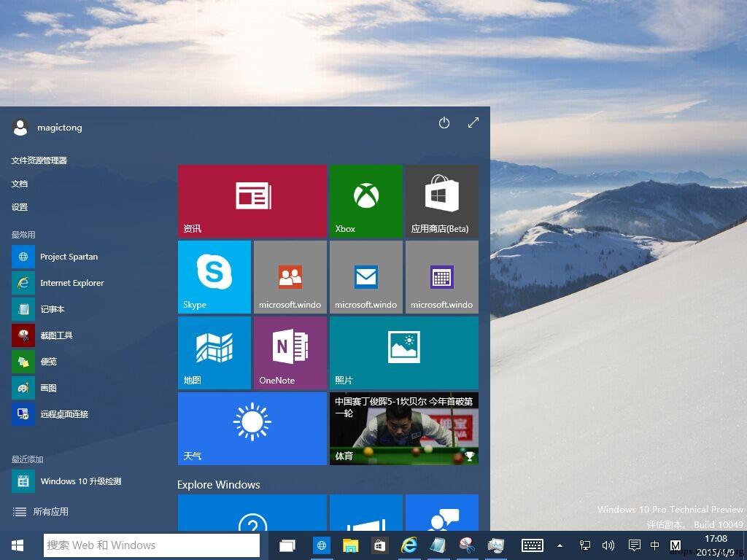The height and width of the screenshot is (560, 747).
Task: Open the OneNote tile
Action: click(290, 352)
